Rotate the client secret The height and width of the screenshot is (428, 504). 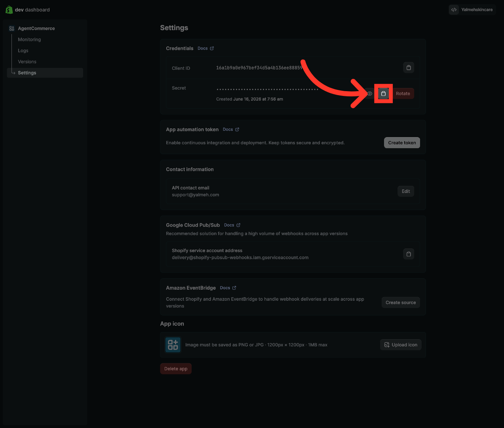[x=403, y=94]
